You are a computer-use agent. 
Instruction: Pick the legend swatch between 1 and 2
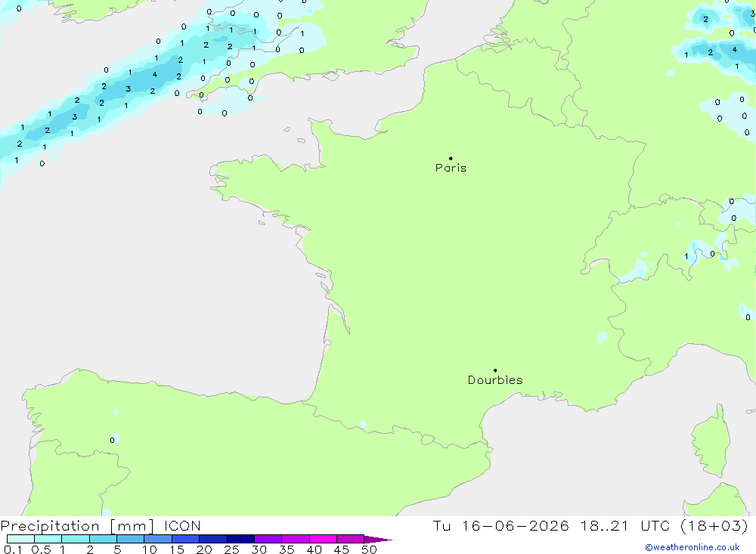76,539
